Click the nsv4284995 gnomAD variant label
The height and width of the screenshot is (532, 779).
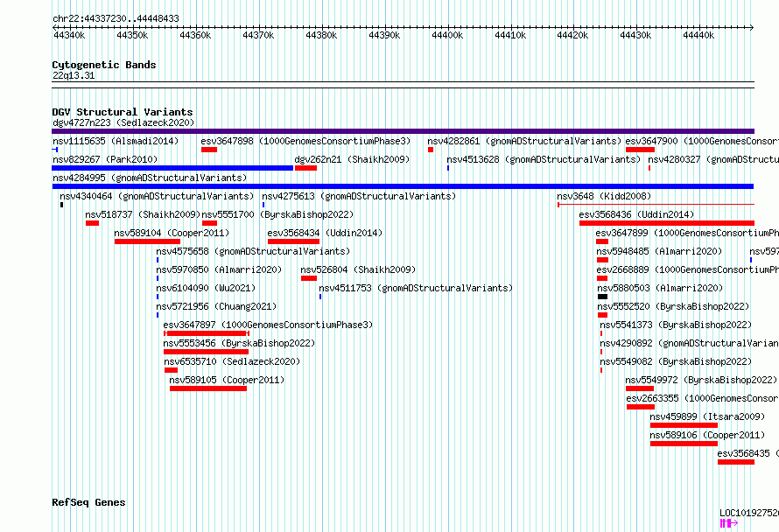150,178
